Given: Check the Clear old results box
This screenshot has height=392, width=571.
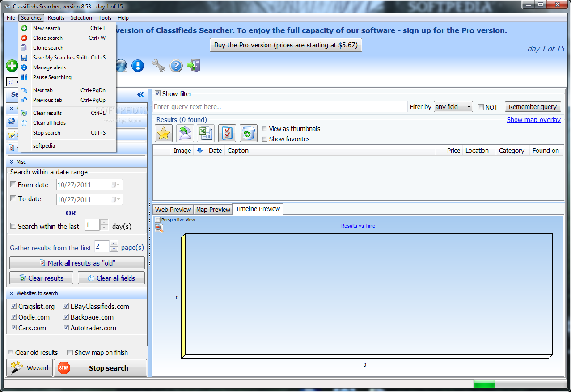Looking at the screenshot, I should point(11,353).
